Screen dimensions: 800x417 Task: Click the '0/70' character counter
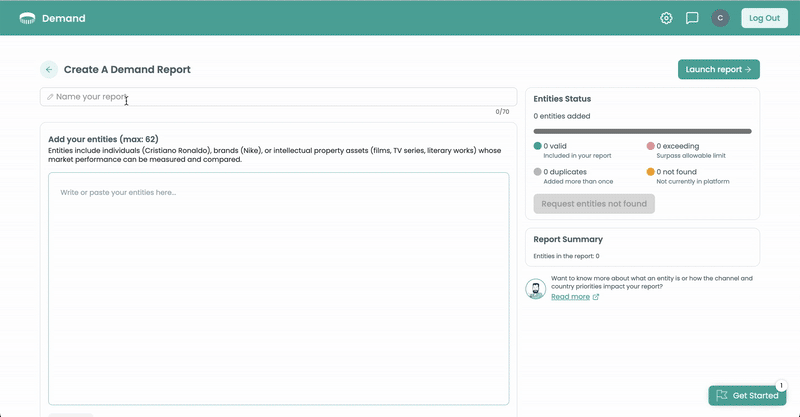tap(502, 112)
